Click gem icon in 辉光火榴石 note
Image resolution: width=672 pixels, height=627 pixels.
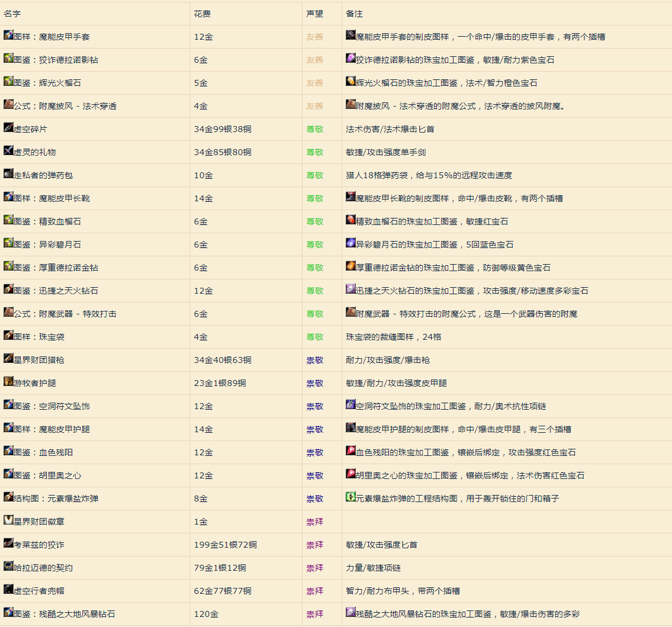pyautogui.click(x=351, y=82)
